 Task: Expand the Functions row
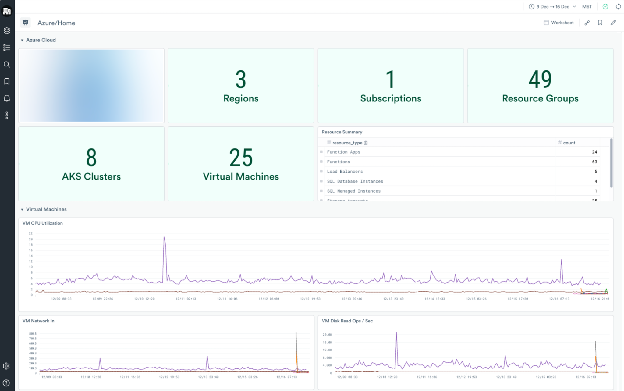(322, 162)
